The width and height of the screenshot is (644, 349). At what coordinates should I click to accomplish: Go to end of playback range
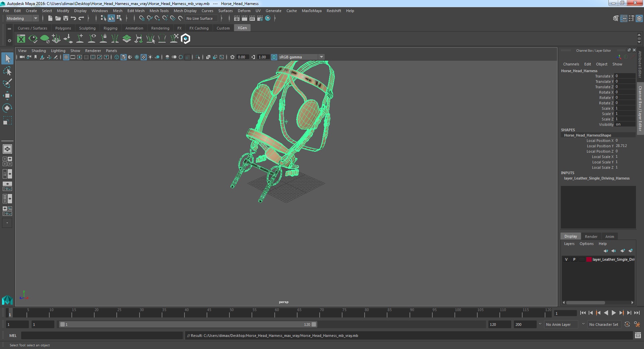coord(637,313)
